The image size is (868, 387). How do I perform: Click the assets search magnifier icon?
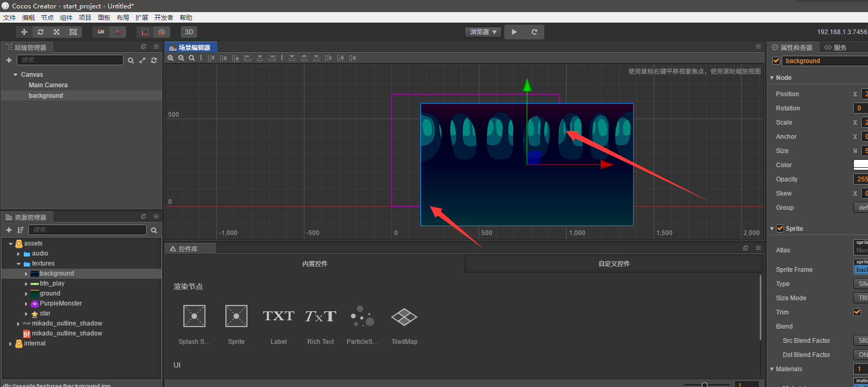pos(154,230)
